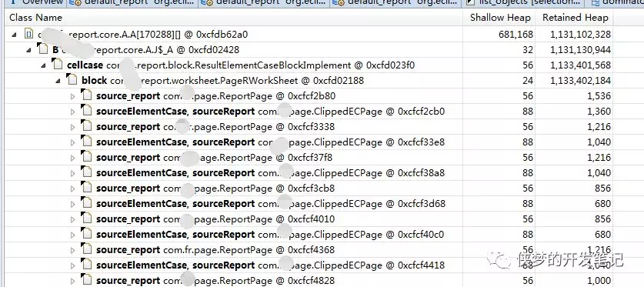Collapse the cellcase ResultElementCaseBlockImplement node
This screenshot has height=287, width=644.
click(43, 65)
